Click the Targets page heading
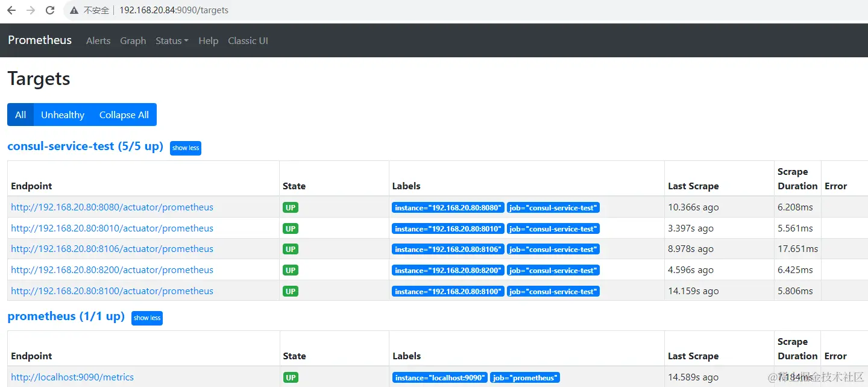This screenshot has height=387, width=868. click(39, 79)
